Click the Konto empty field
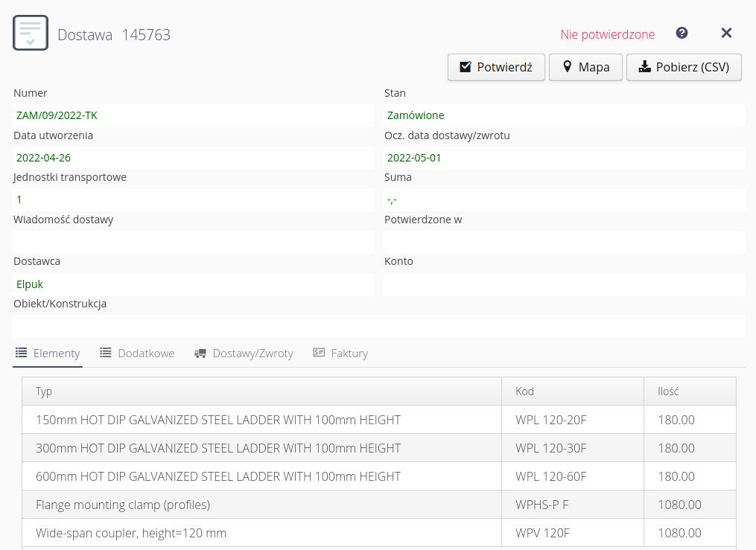 (x=564, y=284)
